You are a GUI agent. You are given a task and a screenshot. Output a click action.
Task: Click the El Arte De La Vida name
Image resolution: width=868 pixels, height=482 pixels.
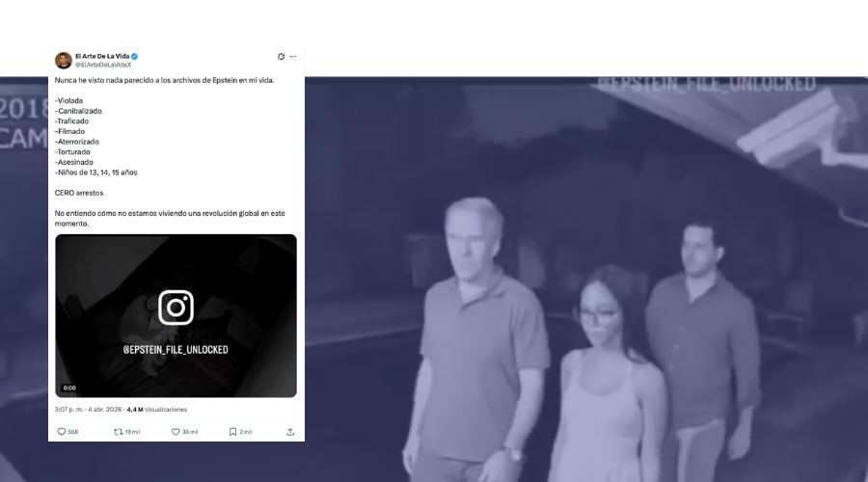tap(102, 56)
